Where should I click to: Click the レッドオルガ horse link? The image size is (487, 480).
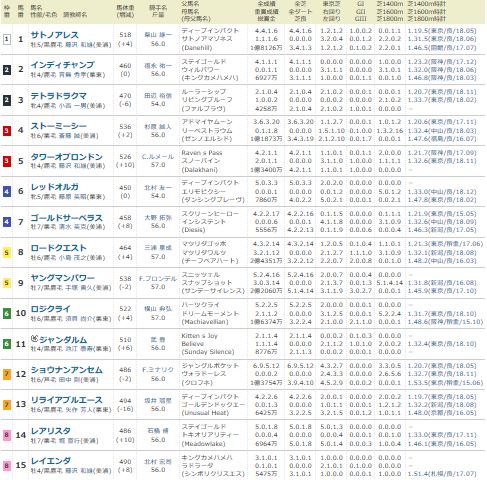[x=55, y=187]
